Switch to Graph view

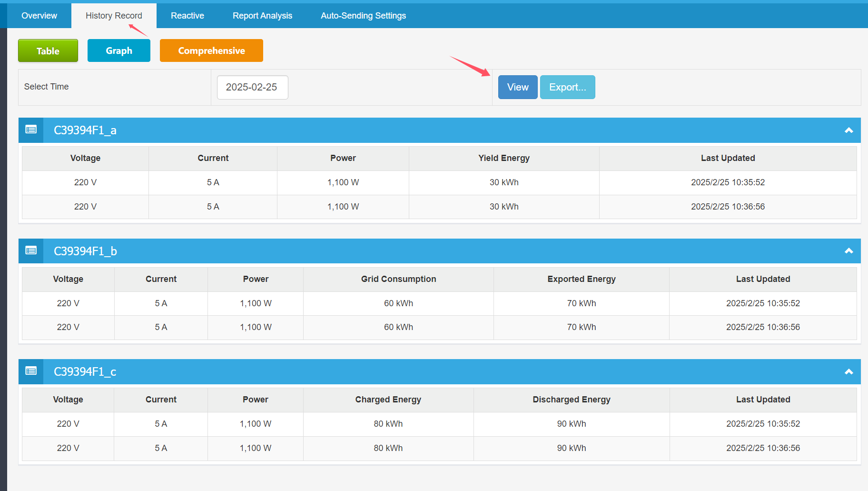(119, 50)
